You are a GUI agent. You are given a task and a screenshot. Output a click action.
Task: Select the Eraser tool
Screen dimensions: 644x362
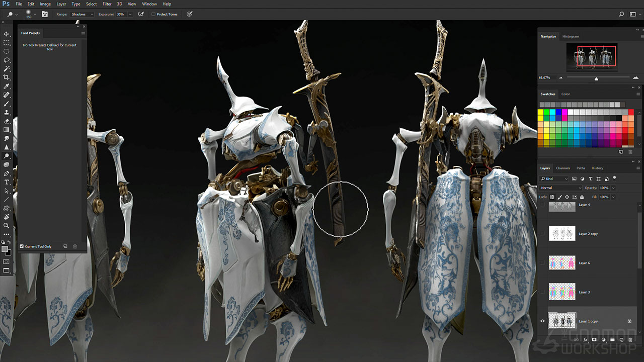click(x=7, y=121)
